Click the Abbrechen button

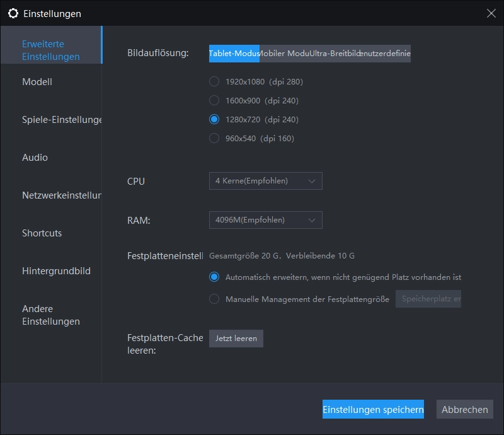click(465, 409)
